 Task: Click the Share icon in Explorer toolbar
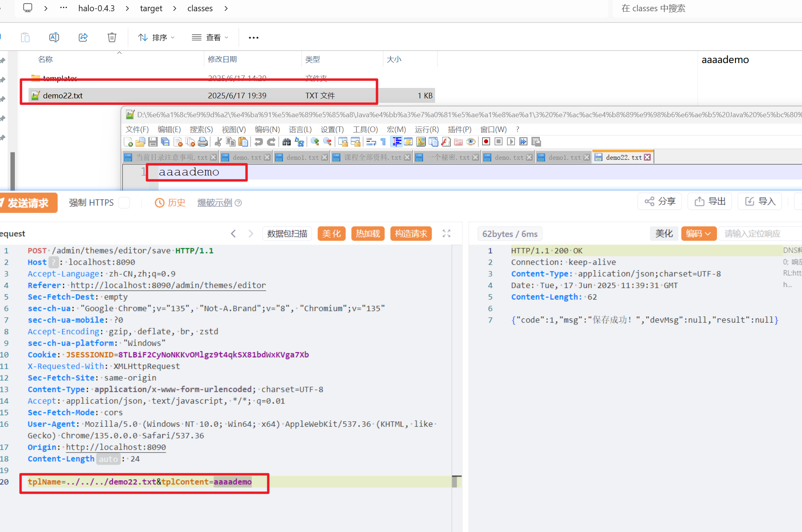(x=83, y=37)
